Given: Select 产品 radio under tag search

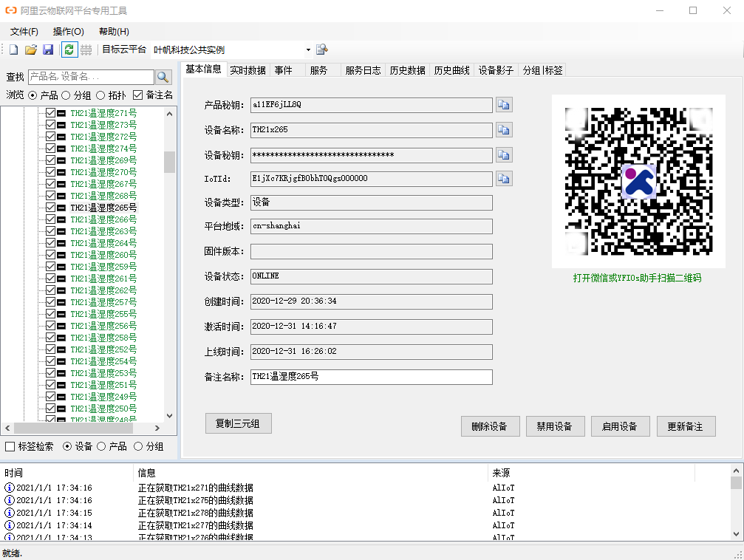Looking at the screenshot, I should (101, 446).
